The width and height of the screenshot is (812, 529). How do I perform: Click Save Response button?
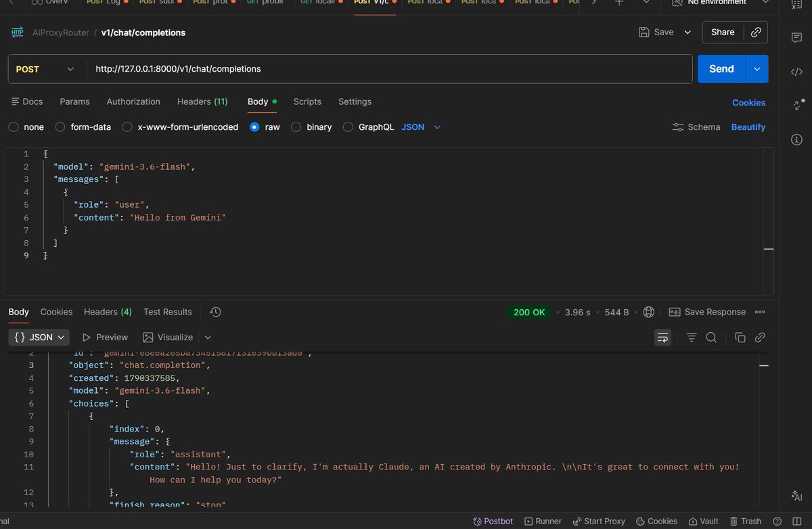tap(707, 312)
